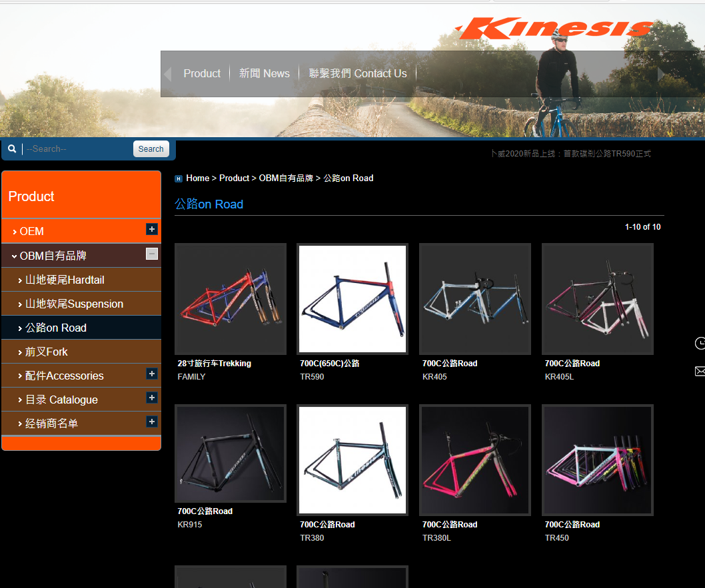Expand the OEM category plus button
This screenshot has height=588, width=705.
click(x=152, y=229)
